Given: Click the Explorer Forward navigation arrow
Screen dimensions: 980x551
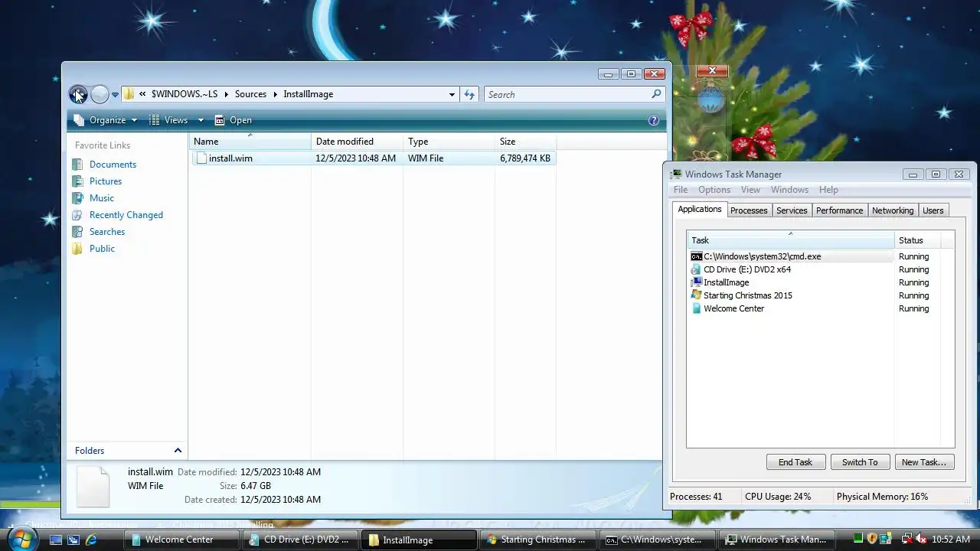Looking at the screenshot, I should click(100, 94).
